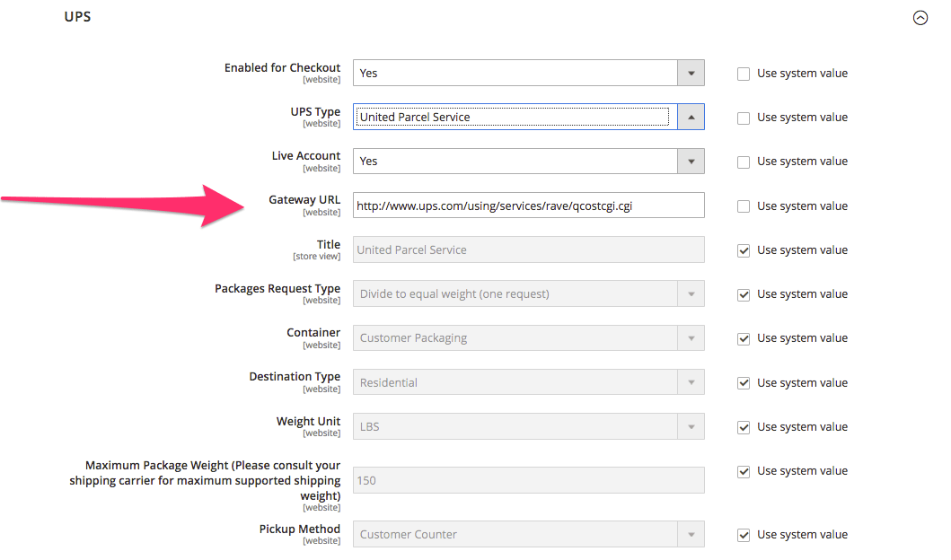Click the Pickup Method label
951x560 pixels.
(x=300, y=529)
